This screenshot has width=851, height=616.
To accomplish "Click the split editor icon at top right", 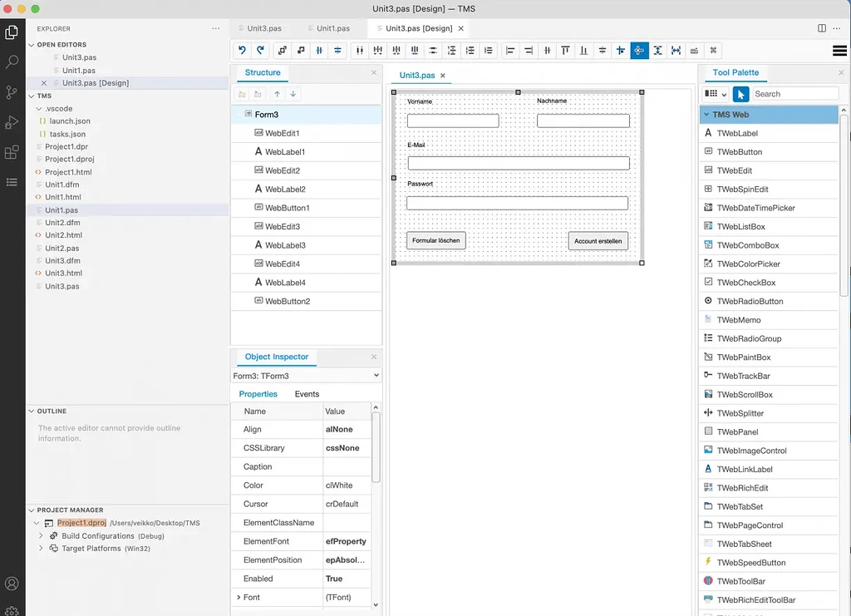I will [822, 28].
